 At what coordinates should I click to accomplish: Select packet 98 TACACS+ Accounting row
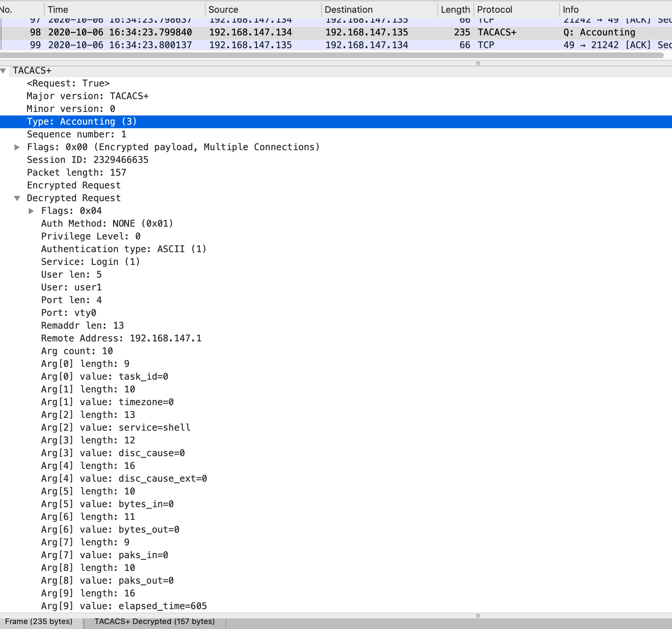tap(336, 32)
